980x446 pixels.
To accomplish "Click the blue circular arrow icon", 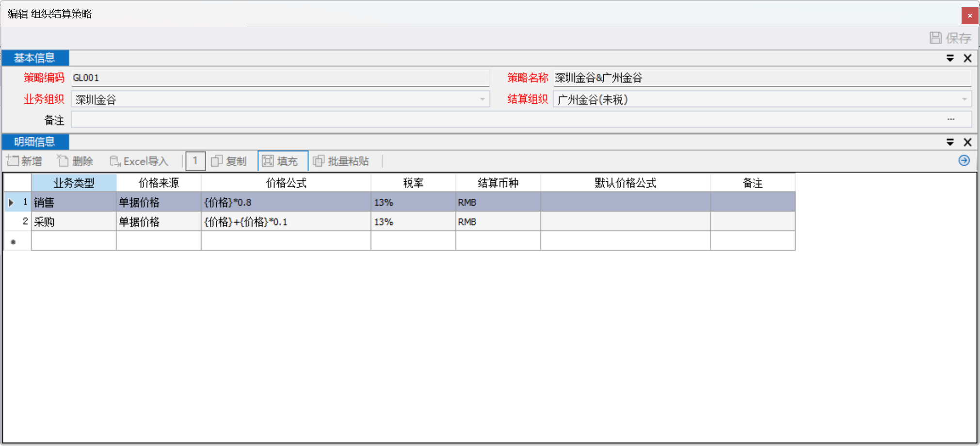I will [964, 160].
